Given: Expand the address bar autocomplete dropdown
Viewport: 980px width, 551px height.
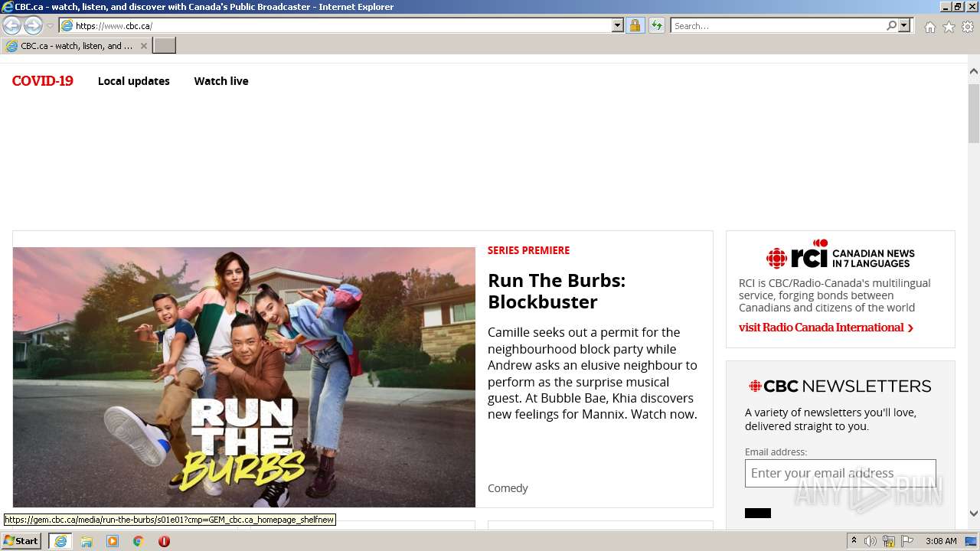Looking at the screenshot, I should click(618, 25).
